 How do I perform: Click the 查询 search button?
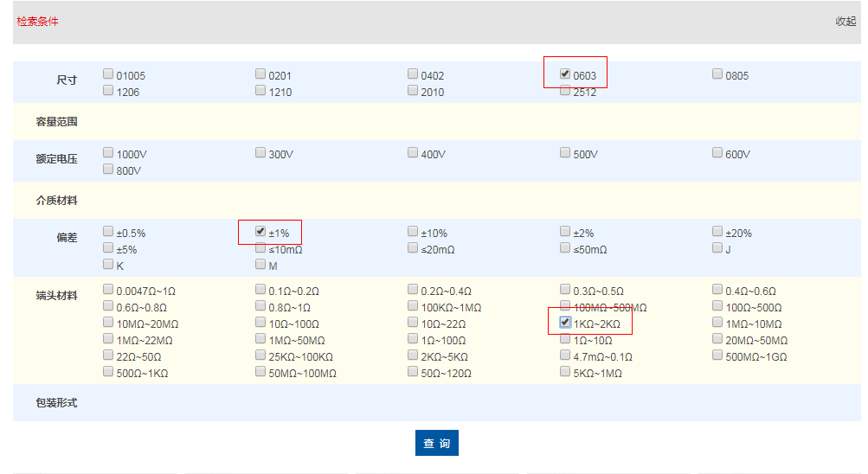pyautogui.click(x=436, y=443)
